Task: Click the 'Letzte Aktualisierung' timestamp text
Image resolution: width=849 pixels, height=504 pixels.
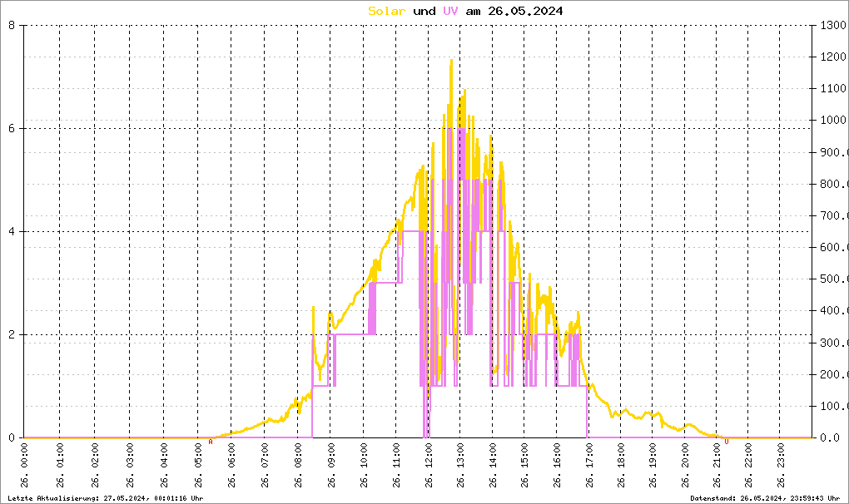Action: [x=106, y=498]
